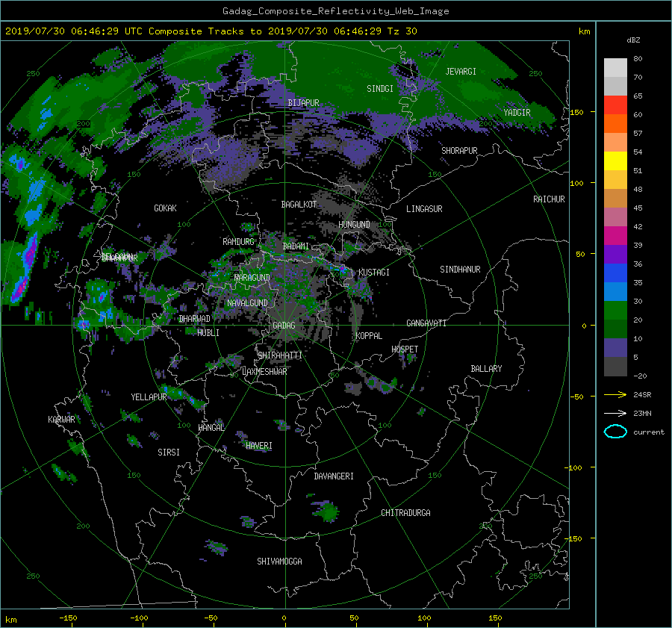Select the dark green 20 dBZ swatch
This screenshot has height=628, width=672.
[615, 329]
